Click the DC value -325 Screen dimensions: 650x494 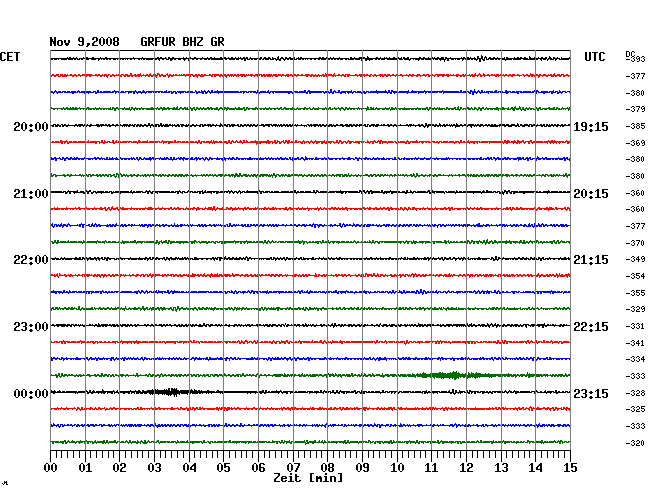pos(635,409)
